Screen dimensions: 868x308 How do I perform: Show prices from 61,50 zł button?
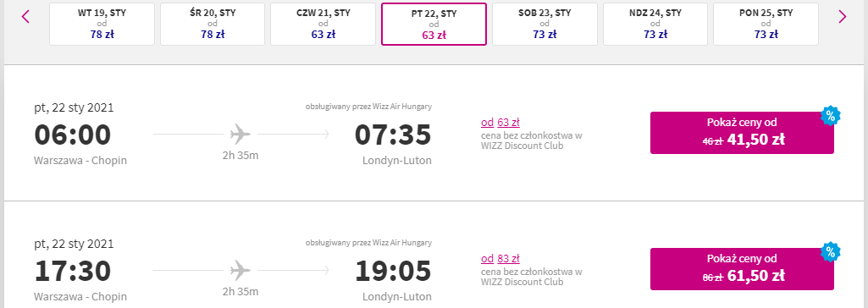742,269
